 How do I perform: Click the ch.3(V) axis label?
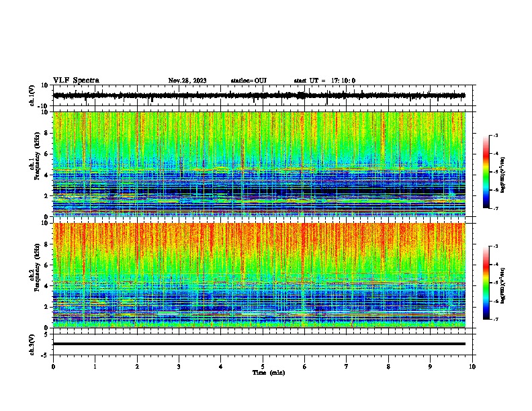pos(32,345)
